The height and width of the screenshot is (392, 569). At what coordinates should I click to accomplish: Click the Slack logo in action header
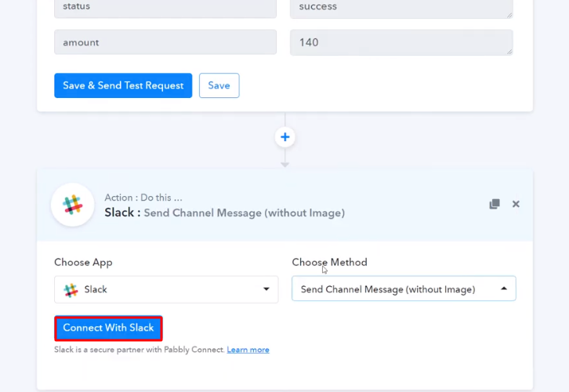coord(73,205)
